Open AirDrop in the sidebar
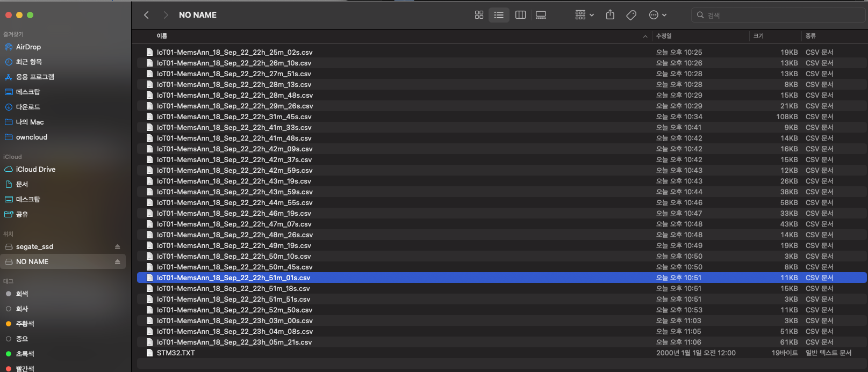The width and height of the screenshot is (868, 372). click(x=28, y=47)
